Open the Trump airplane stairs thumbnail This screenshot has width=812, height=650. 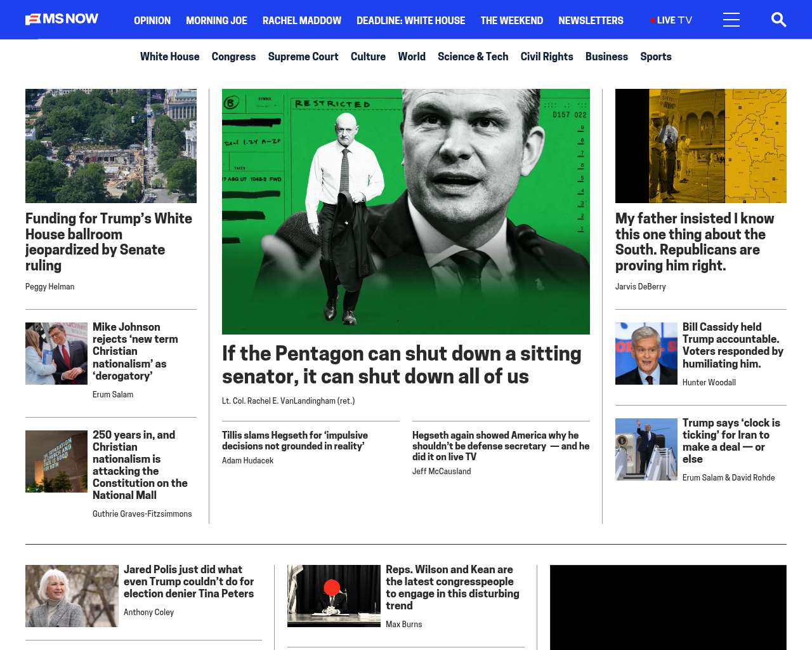coord(646,449)
